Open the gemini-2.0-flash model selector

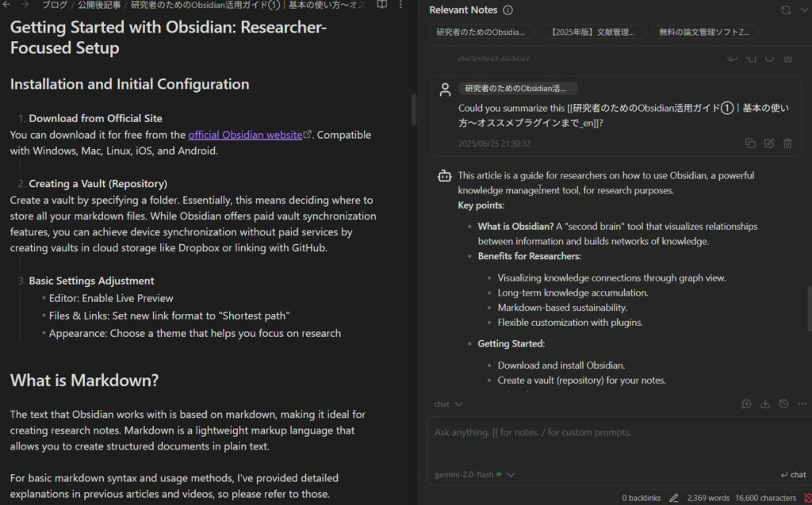[474, 474]
